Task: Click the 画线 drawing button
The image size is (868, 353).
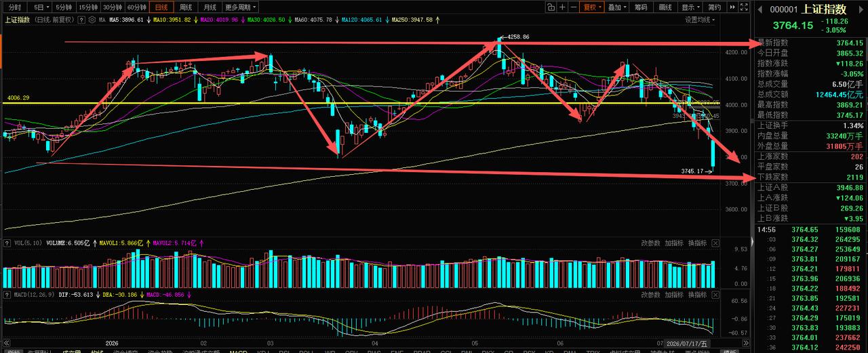Action: click(x=666, y=7)
